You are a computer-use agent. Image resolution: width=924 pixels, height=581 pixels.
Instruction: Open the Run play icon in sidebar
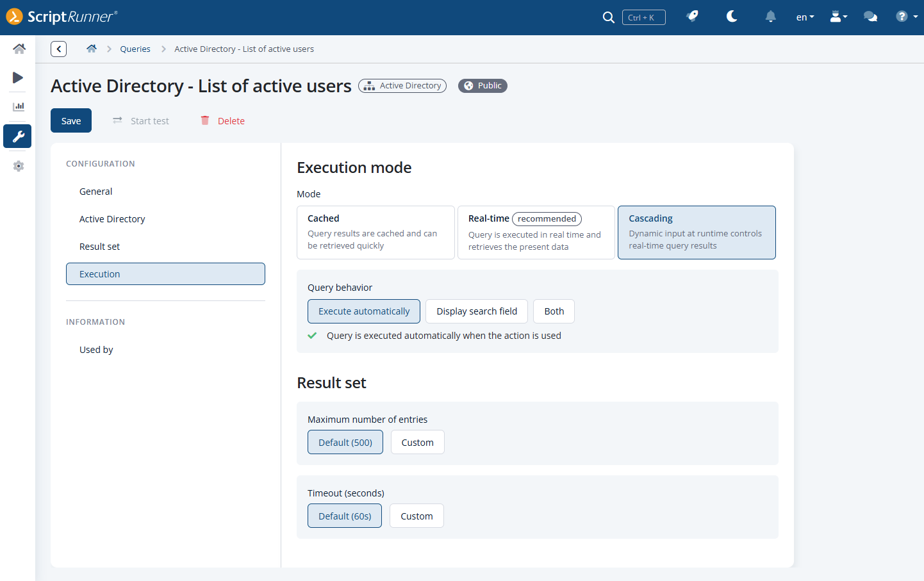coord(18,78)
